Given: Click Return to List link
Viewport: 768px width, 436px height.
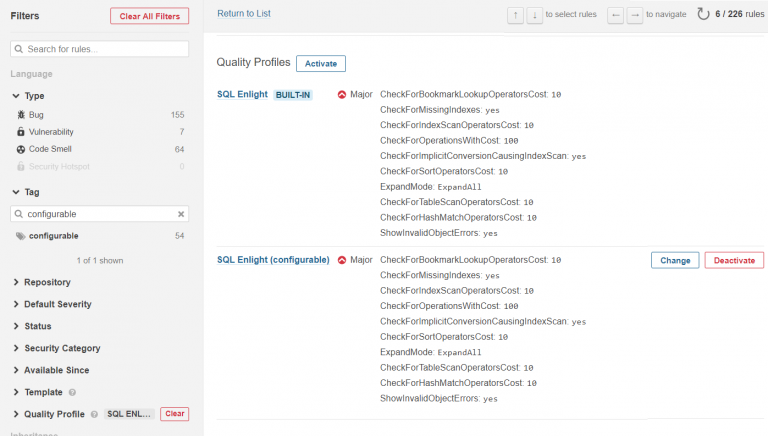Looking at the screenshot, I should coord(244,14).
